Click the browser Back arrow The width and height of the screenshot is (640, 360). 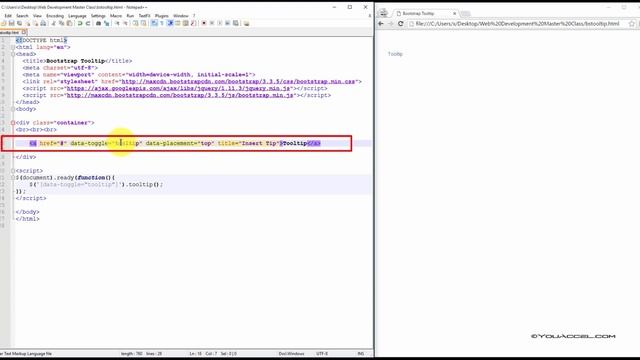click(381, 24)
